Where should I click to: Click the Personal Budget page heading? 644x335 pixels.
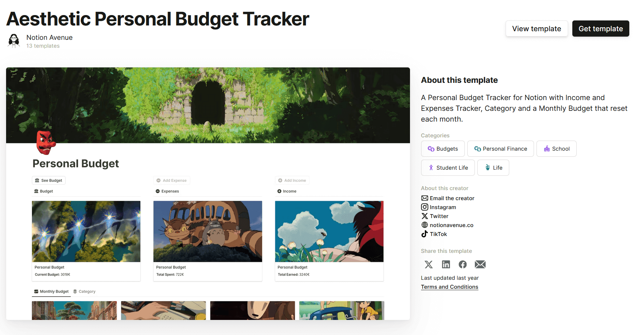pyautogui.click(x=76, y=164)
